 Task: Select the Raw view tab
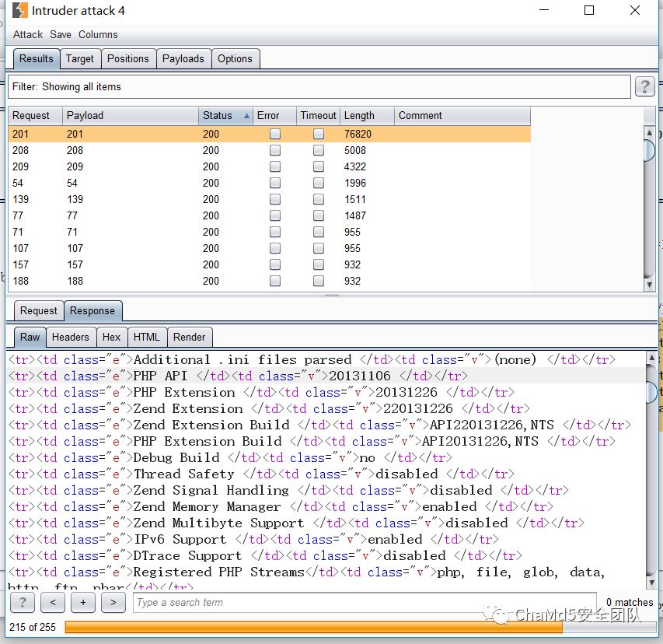(30, 338)
